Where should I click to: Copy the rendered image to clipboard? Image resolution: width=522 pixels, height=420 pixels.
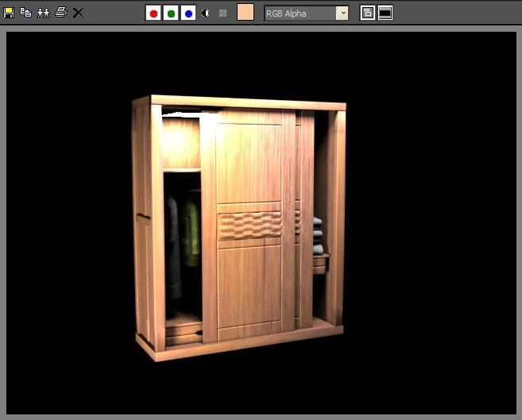click(25, 13)
